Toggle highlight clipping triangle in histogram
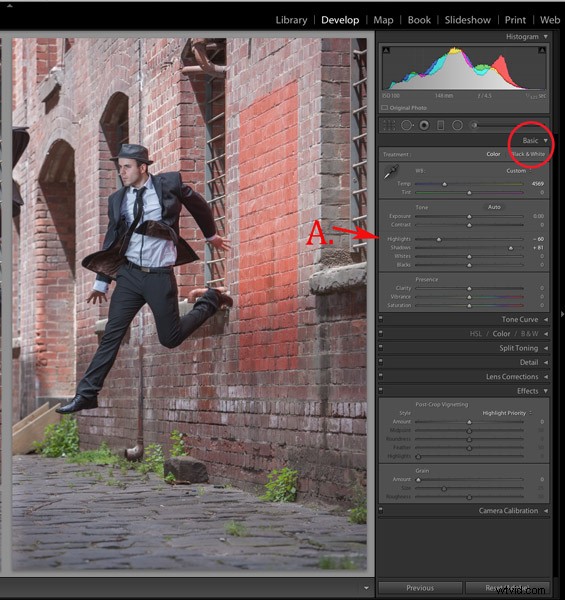 tap(542, 51)
